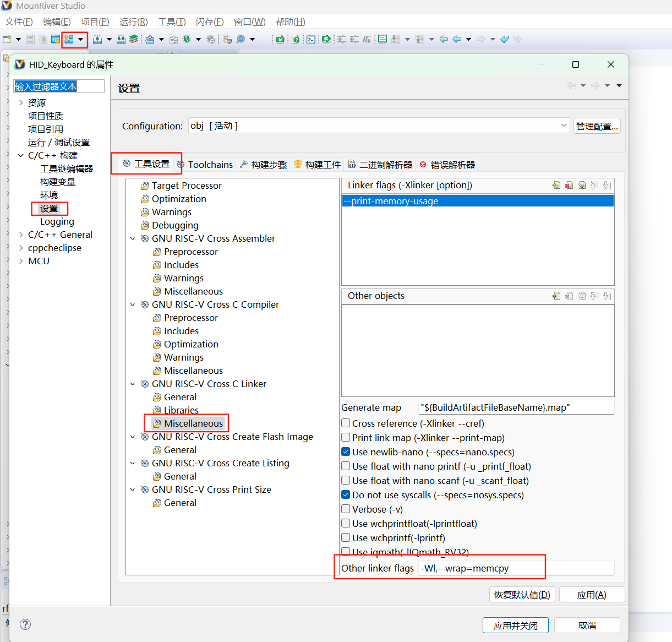Move Linker flags entry up
The image size is (672, 642).
(594, 185)
